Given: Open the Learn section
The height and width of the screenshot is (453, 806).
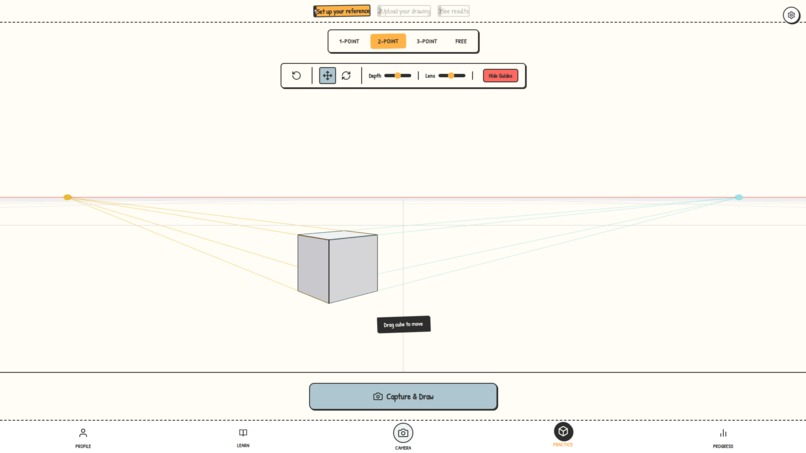Looking at the screenshot, I should click(243, 438).
